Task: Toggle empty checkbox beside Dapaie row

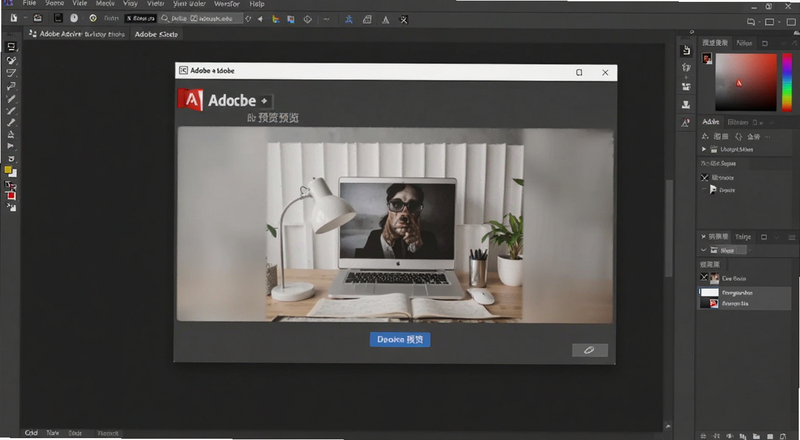Action: coord(704,189)
